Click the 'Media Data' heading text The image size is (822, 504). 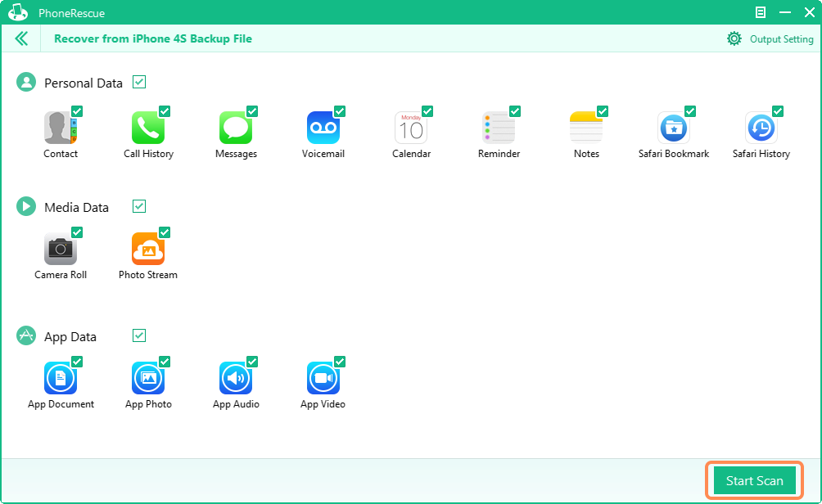76,208
